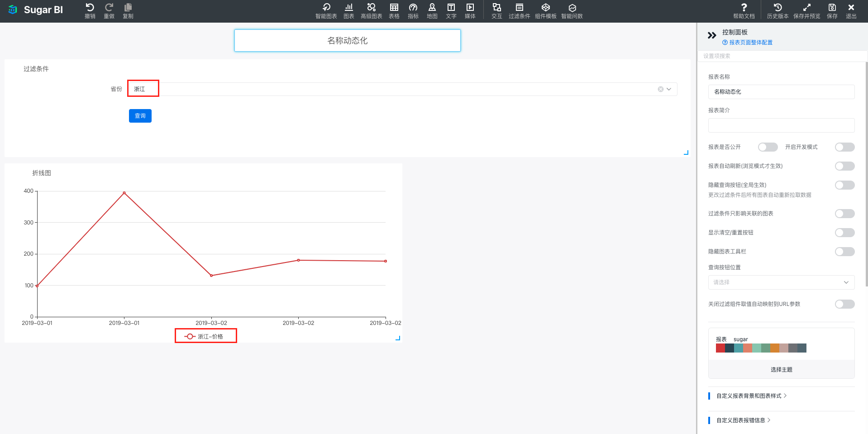
Task: Click the chart peak data point near 400
Action: [124, 193]
